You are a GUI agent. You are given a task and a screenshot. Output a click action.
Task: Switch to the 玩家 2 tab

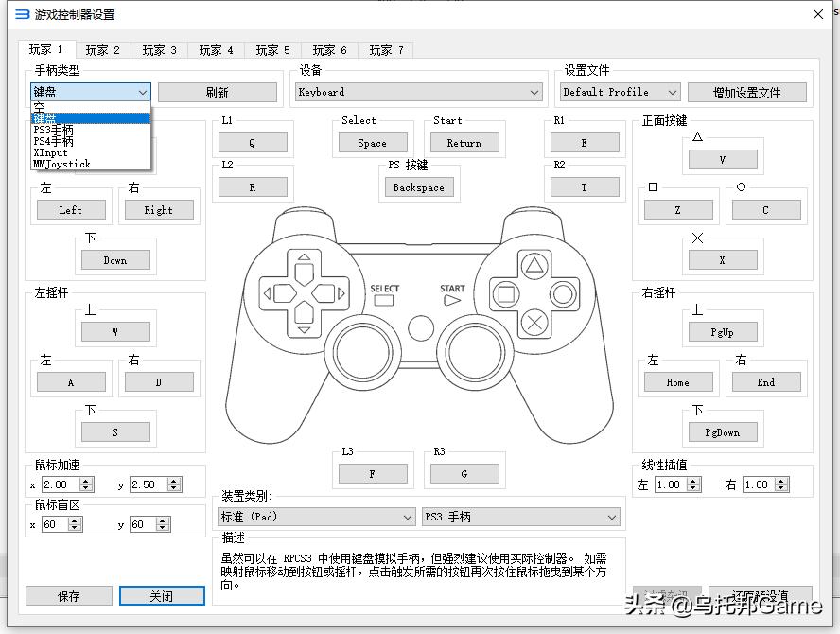(x=103, y=50)
